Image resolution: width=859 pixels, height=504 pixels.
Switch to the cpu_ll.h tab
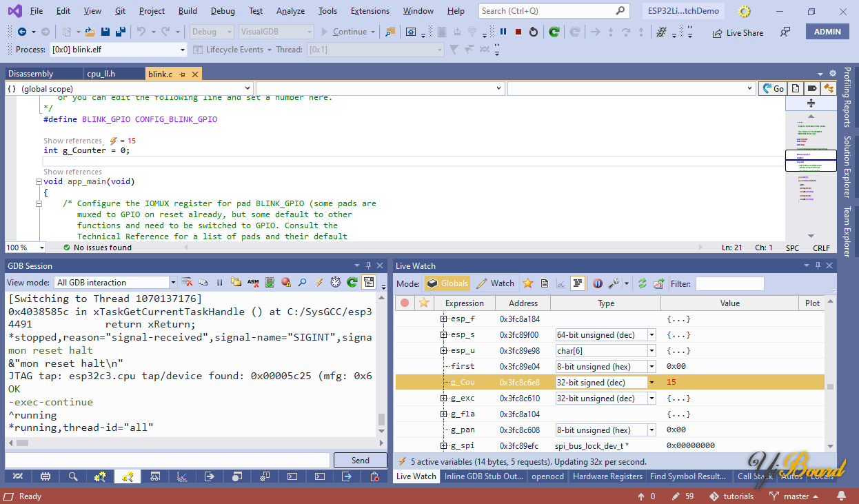coord(101,74)
